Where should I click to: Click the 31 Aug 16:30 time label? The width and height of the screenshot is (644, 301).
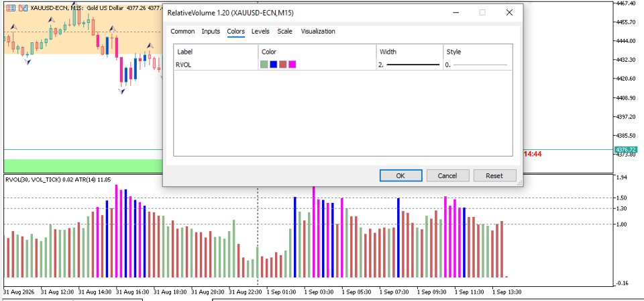tap(133, 292)
